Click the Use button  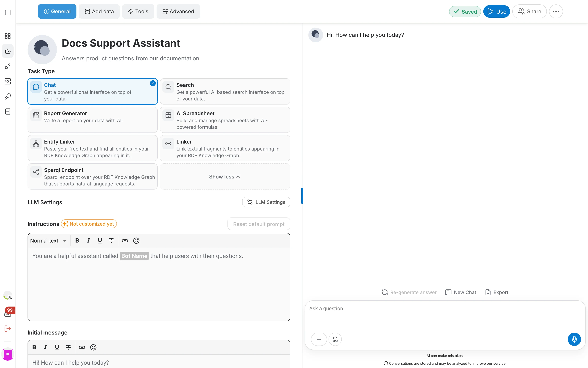[x=496, y=11]
